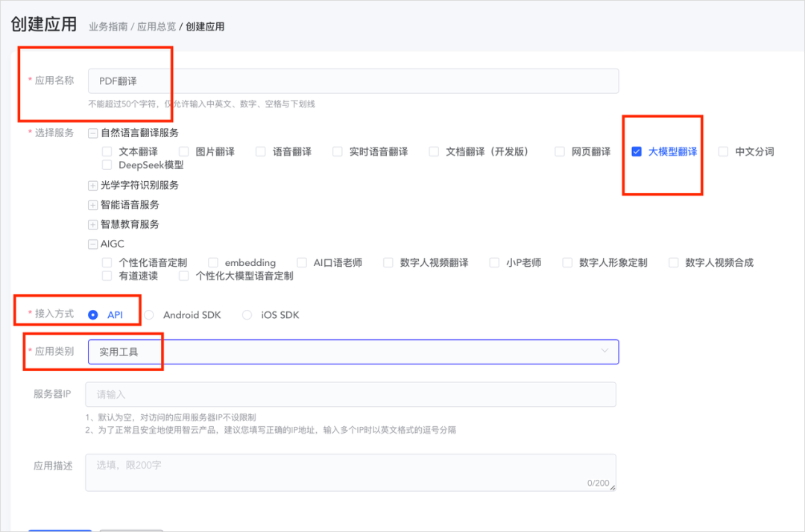Expand the 光学字符识别服务 group

pyautogui.click(x=93, y=186)
